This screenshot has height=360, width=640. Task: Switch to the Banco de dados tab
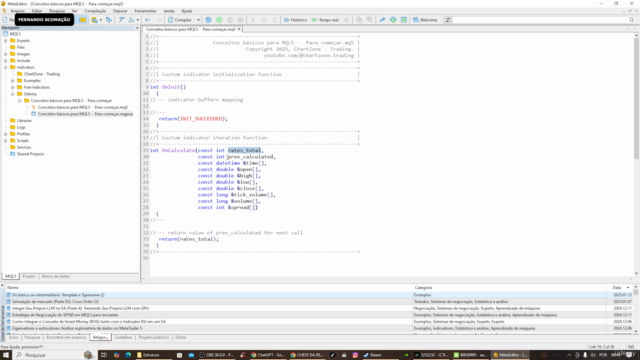tap(56, 276)
